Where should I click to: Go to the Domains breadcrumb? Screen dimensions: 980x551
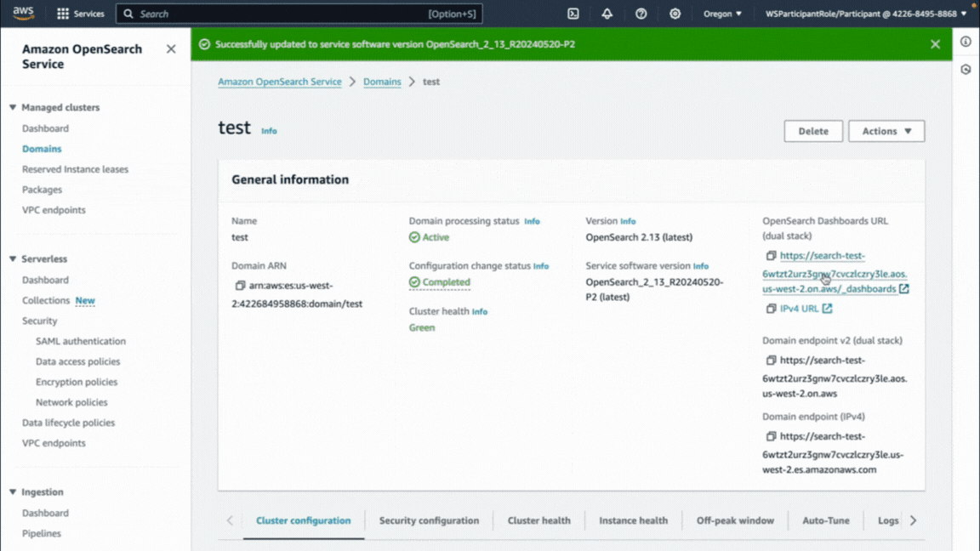(x=382, y=82)
